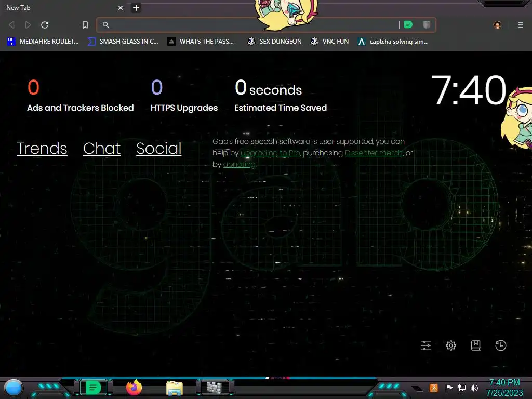
Task: Open bookmarks icon on new tab page
Action: [x=476, y=345]
